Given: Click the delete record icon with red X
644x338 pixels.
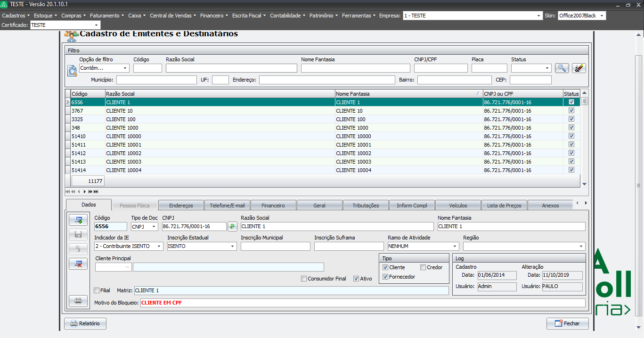Looking at the screenshot, I should tap(78, 264).
